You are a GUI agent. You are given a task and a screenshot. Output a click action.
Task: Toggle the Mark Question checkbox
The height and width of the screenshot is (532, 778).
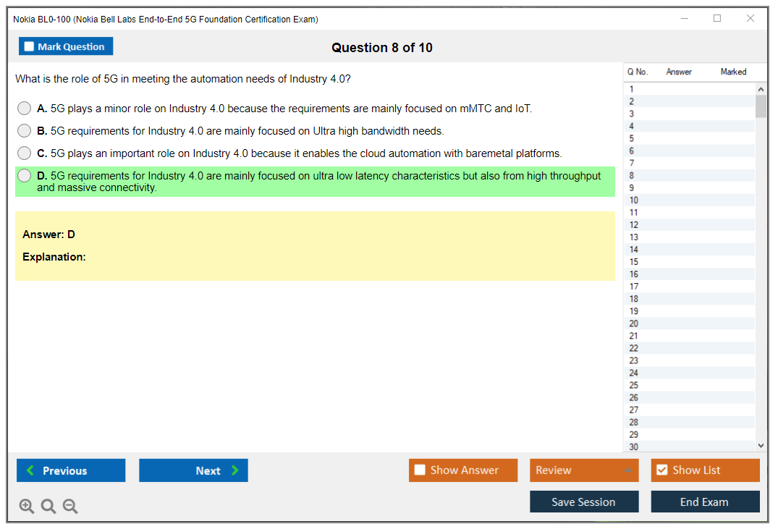(x=30, y=47)
